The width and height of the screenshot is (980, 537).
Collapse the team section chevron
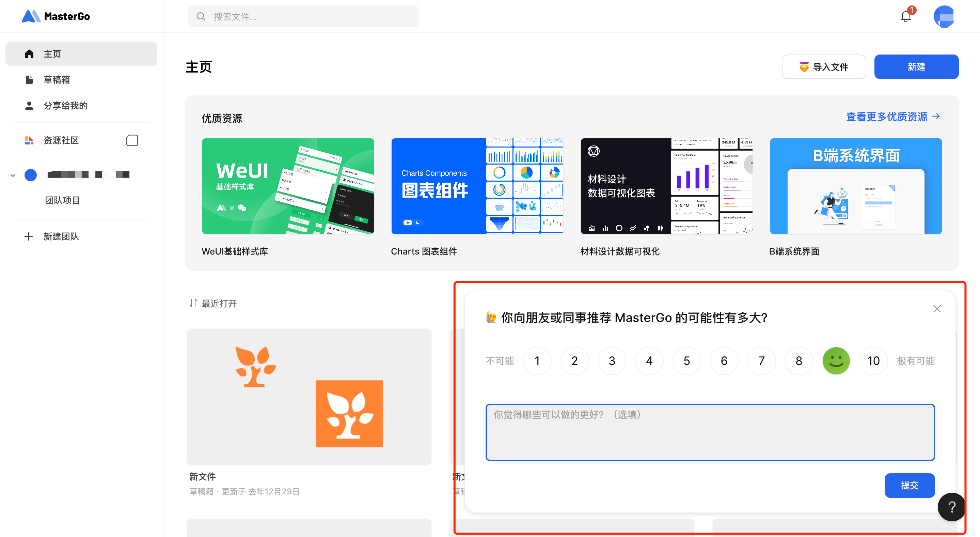click(13, 175)
